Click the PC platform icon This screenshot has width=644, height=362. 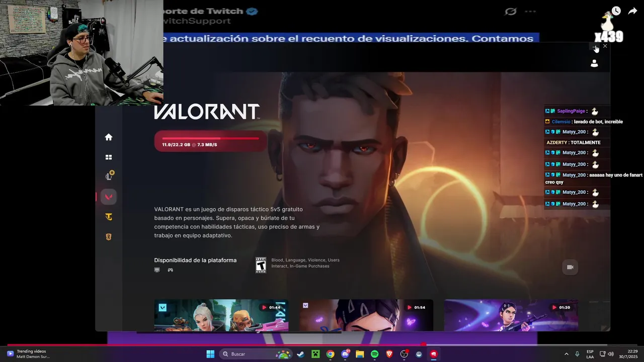coord(157,270)
